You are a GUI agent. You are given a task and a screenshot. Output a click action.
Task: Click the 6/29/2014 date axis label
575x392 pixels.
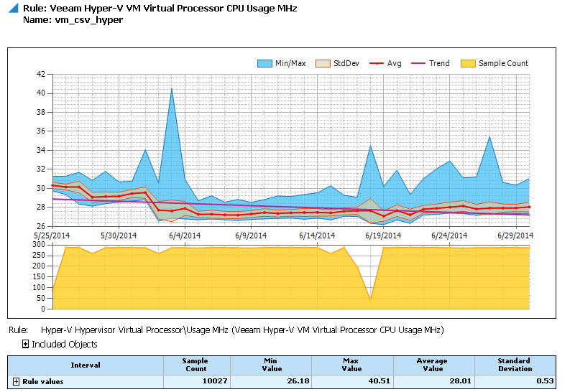(515, 235)
